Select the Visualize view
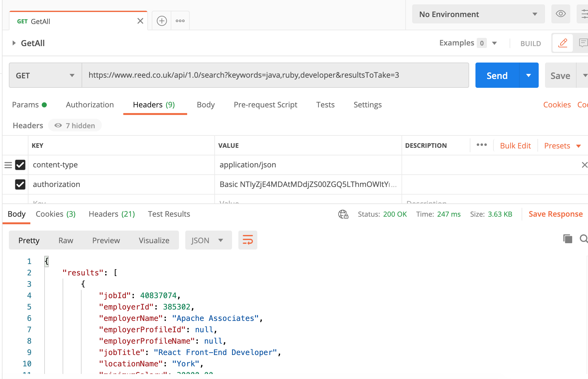The height and width of the screenshot is (379, 588). [154, 240]
